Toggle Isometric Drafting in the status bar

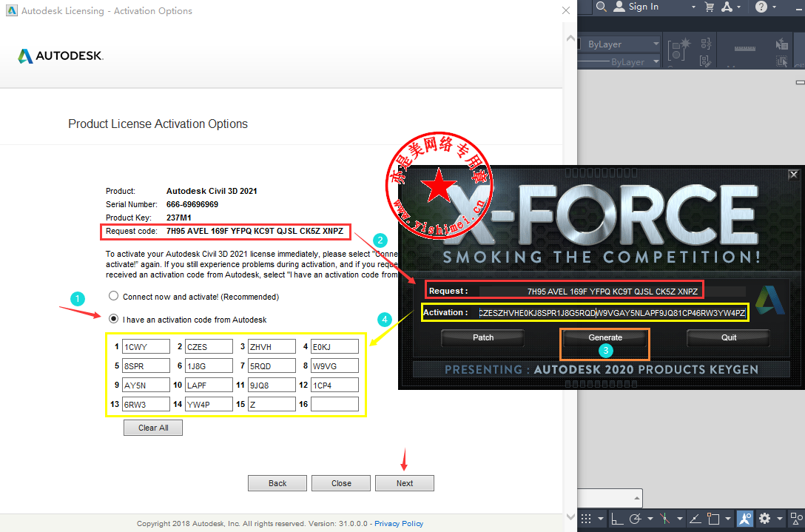[665, 519]
